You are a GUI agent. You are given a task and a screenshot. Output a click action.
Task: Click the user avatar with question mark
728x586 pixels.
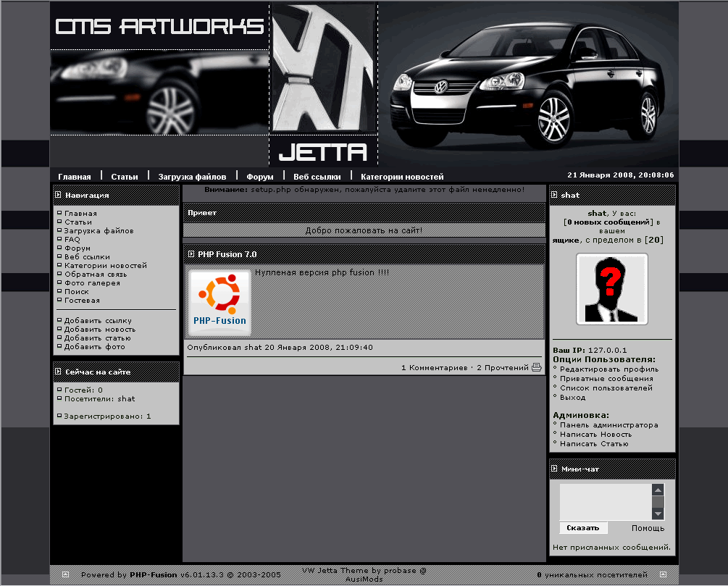(x=612, y=289)
